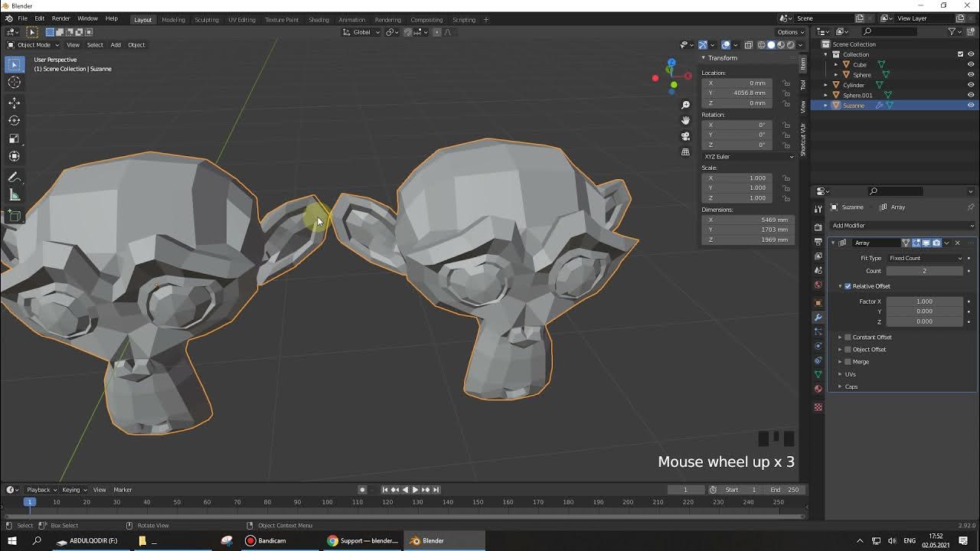The height and width of the screenshot is (551, 980).
Task: Open the Physics properties tab icon
Action: pyautogui.click(x=818, y=346)
